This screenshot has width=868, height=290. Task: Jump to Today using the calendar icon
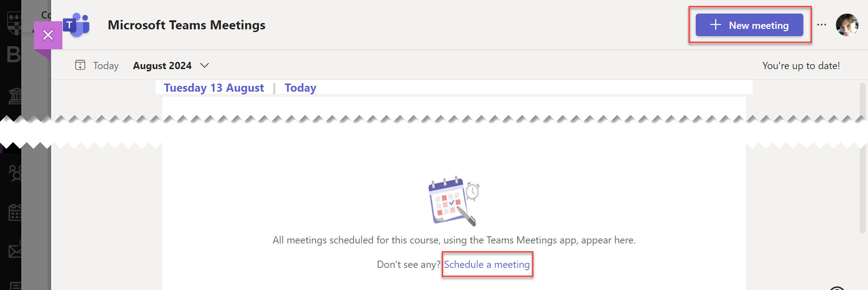coord(80,65)
